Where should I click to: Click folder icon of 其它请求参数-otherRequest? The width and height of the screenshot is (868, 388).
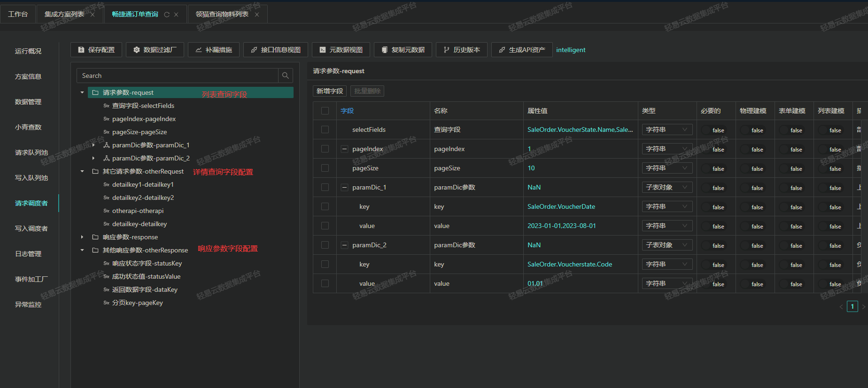click(95, 171)
